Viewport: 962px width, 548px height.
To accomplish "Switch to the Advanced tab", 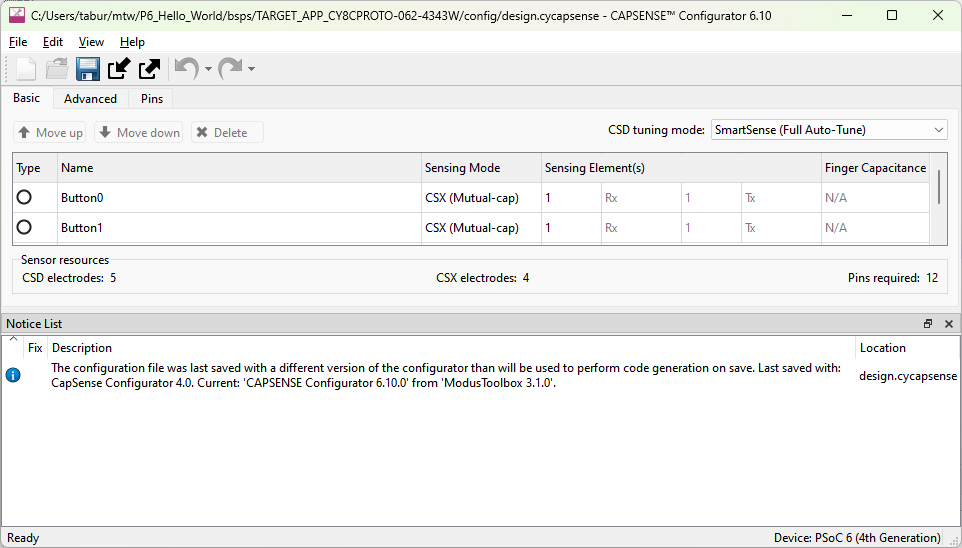I will tap(90, 99).
